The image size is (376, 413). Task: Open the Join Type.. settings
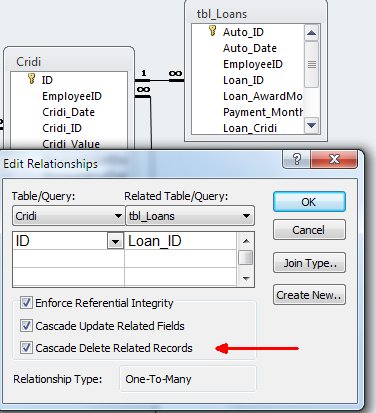(309, 263)
